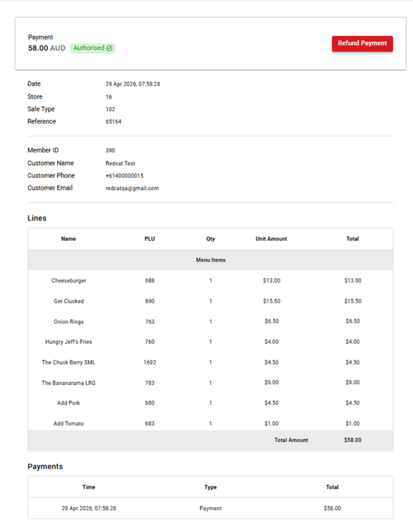The width and height of the screenshot is (413, 532).
Task: Select customer email redcatqa@gmail.com
Action: [x=132, y=188]
